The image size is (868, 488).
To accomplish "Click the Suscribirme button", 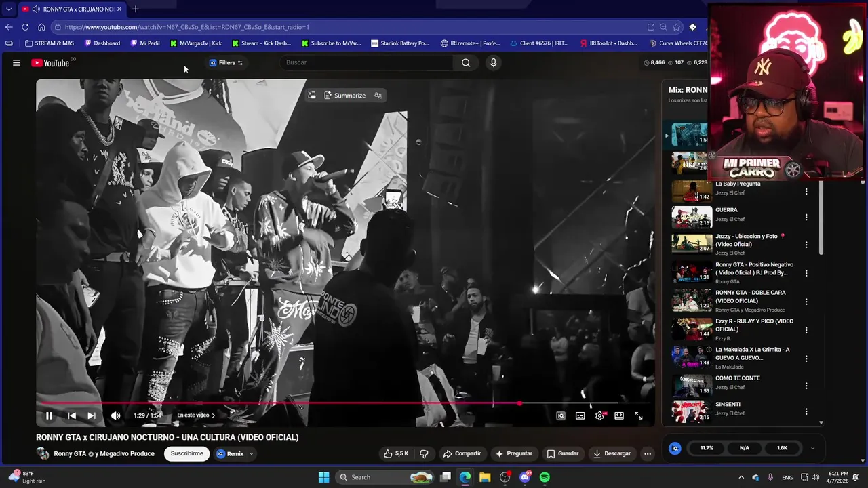I will tap(186, 453).
